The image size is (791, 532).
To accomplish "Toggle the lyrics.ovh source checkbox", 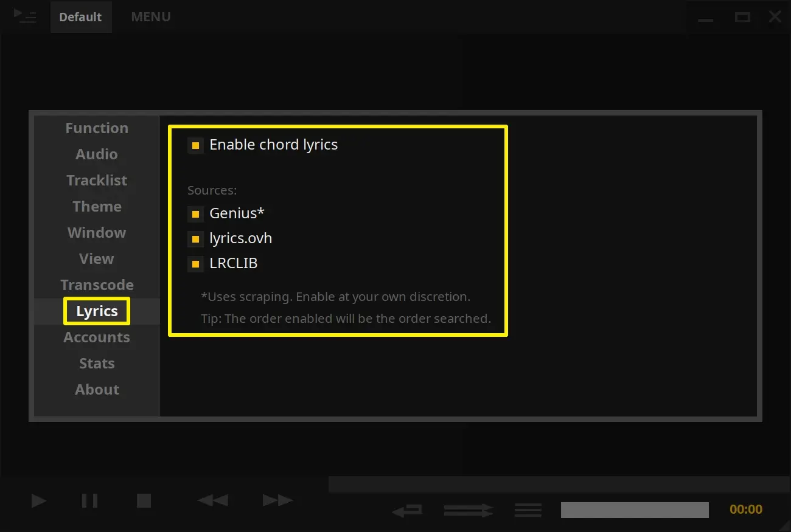I will click(195, 239).
